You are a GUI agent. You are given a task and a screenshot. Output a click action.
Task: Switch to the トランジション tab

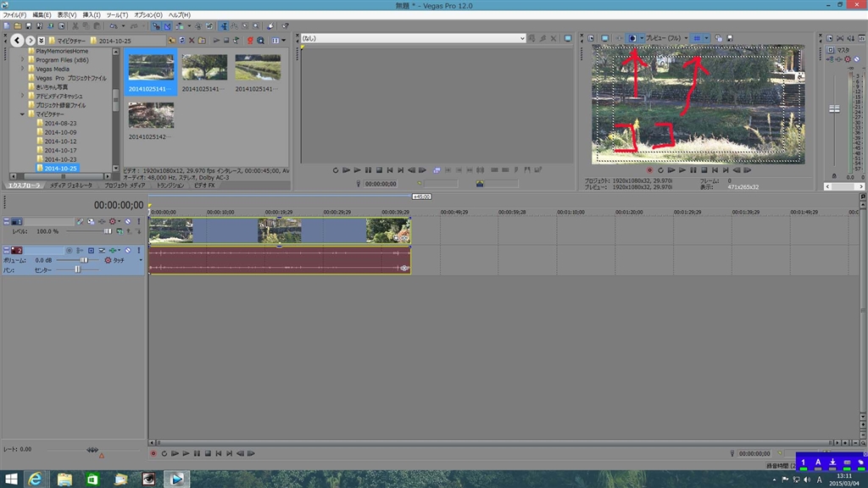point(170,185)
